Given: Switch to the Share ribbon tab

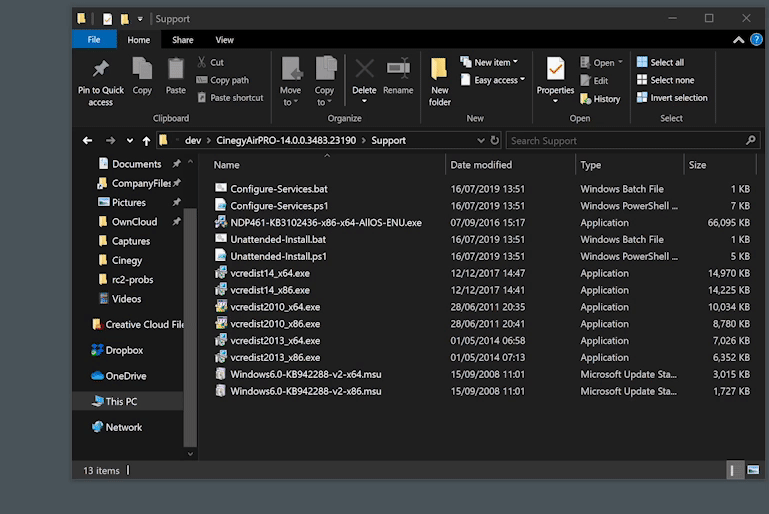Looking at the screenshot, I should 182,40.
